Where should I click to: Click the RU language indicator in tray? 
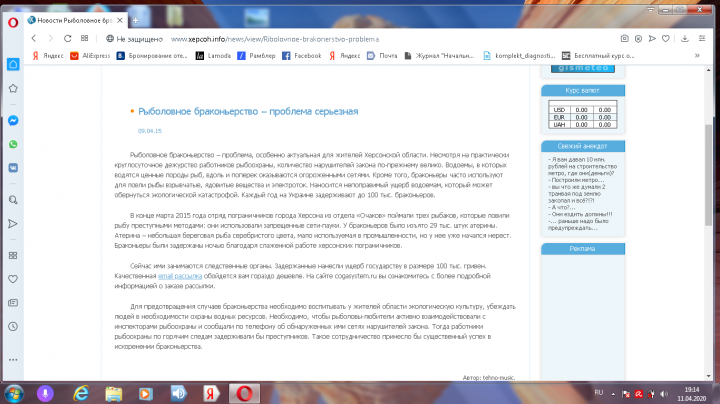pos(598,393)
